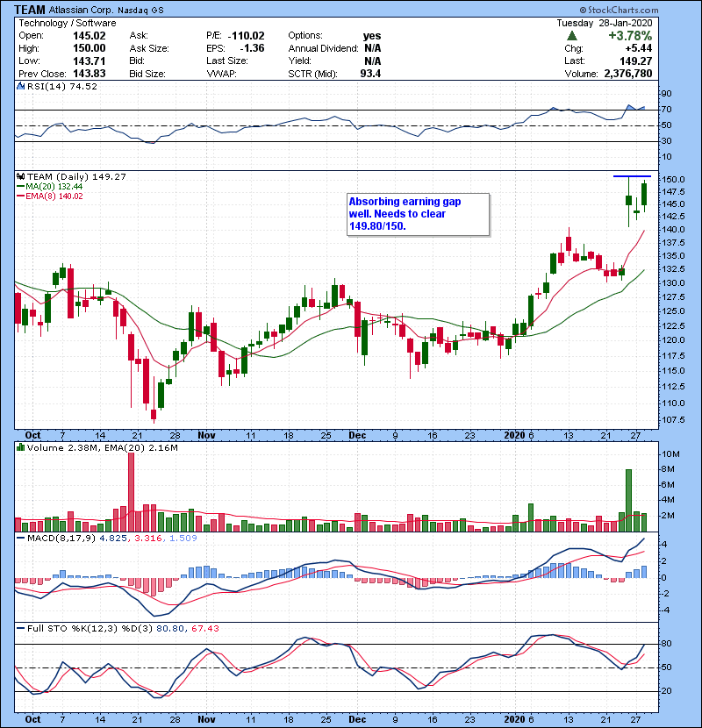Click the VWAP label
Image resolution: width=702 pixels, height=728 pixels.
pos(221,74)
